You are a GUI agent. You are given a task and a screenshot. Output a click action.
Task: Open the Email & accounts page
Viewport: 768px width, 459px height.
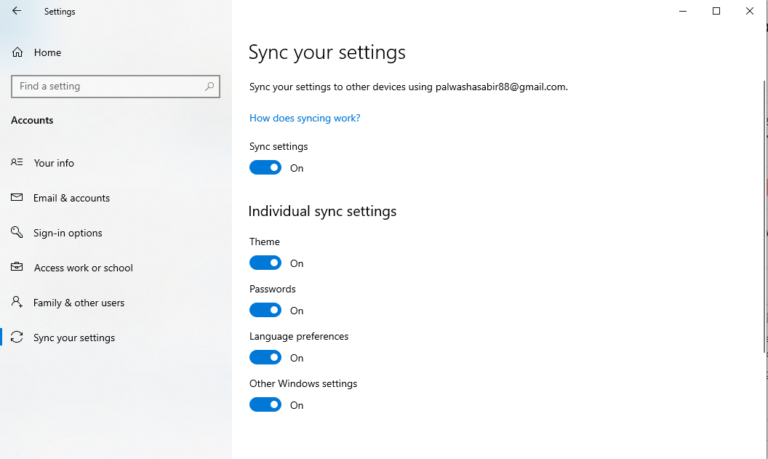coord(71,198)
